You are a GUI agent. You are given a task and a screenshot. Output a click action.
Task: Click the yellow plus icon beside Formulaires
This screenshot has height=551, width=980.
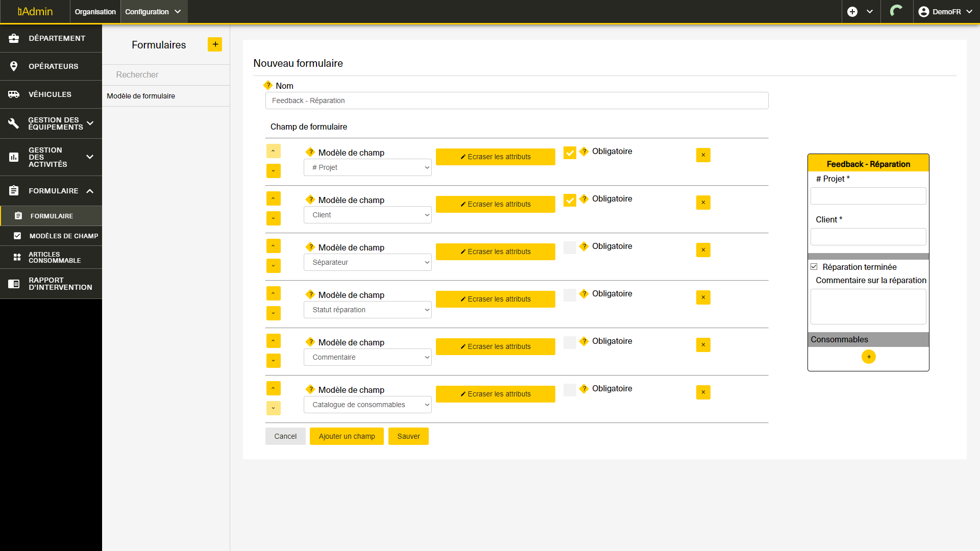[215, 44]
